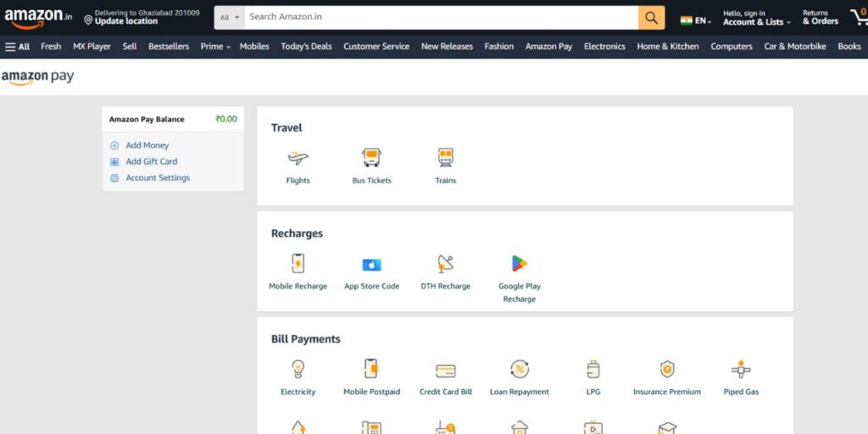
Task: Open the search category All dropdown
Action: 229,18
